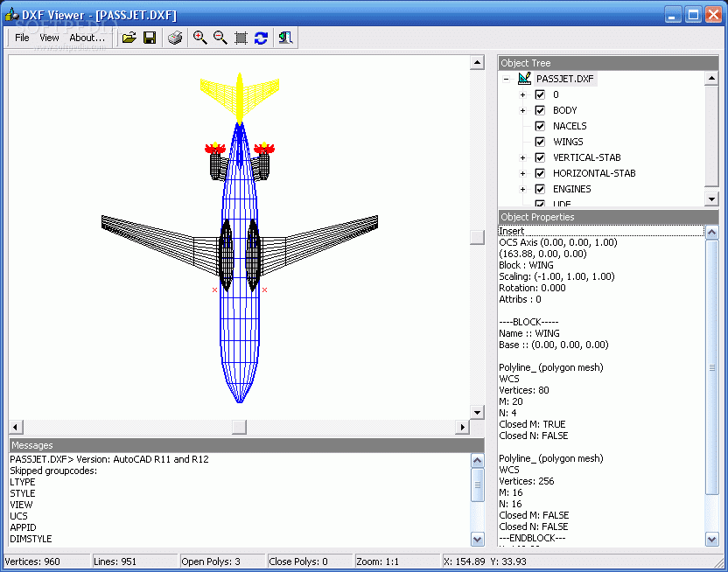The width and height of the screenshot is (728, 572).
Task: Open the About... menu item
Action: pyautogui.click(x=87, y=38)
